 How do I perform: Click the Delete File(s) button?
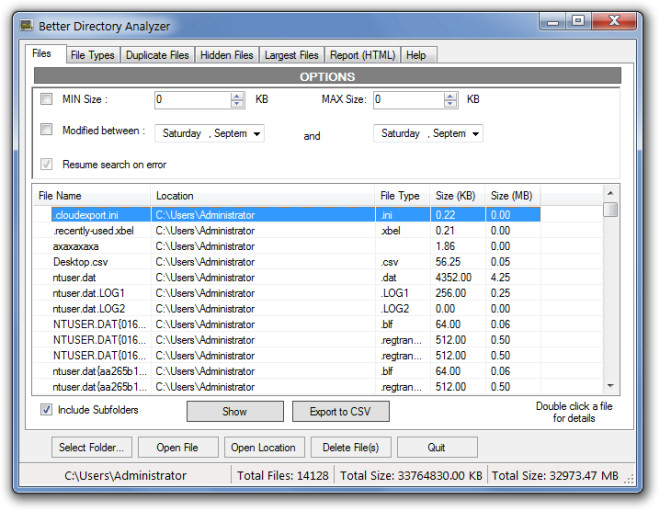[x=351, y=447]
